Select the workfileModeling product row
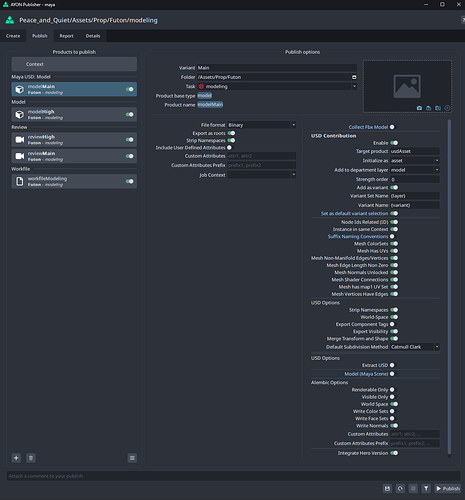The width and height of the screenshot is (465, 500). (74, 181)
